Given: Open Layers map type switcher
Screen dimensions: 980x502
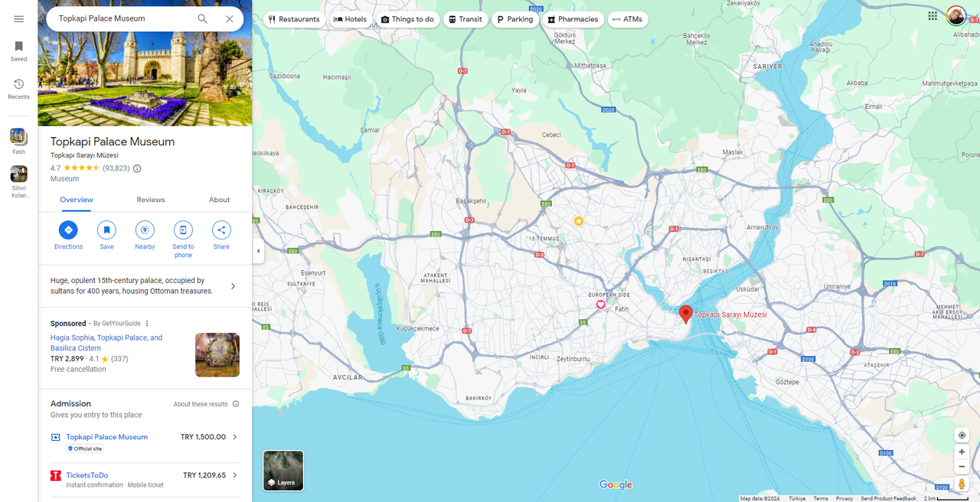Looking at the screenshot, I should 283,470.
